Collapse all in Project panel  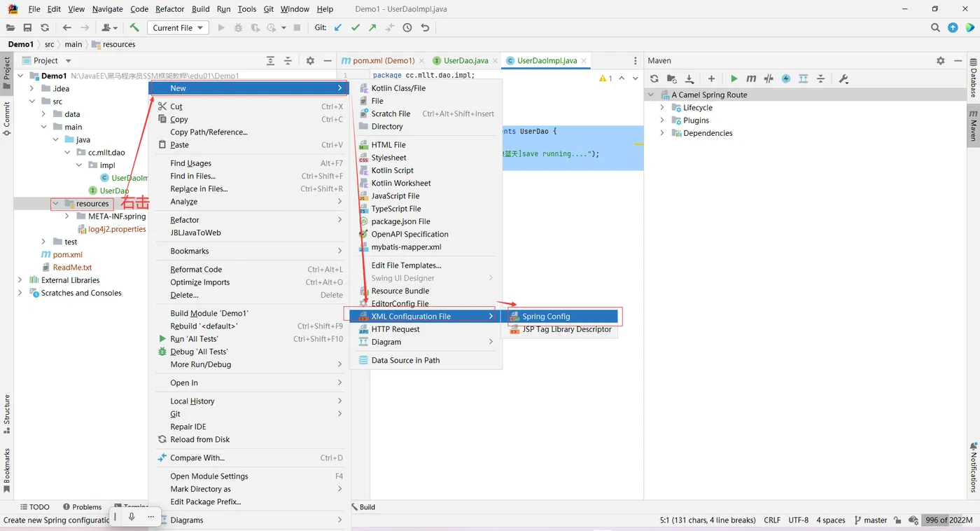pos(288,61)
